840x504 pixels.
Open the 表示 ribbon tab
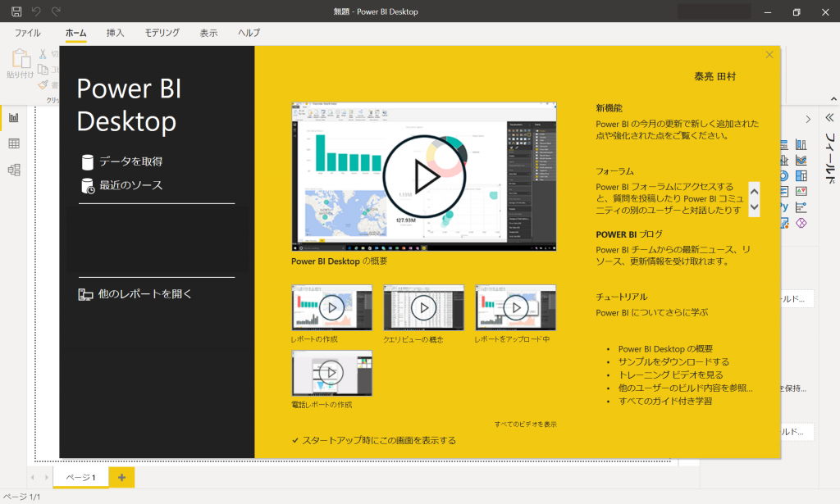tap(208, 33)
